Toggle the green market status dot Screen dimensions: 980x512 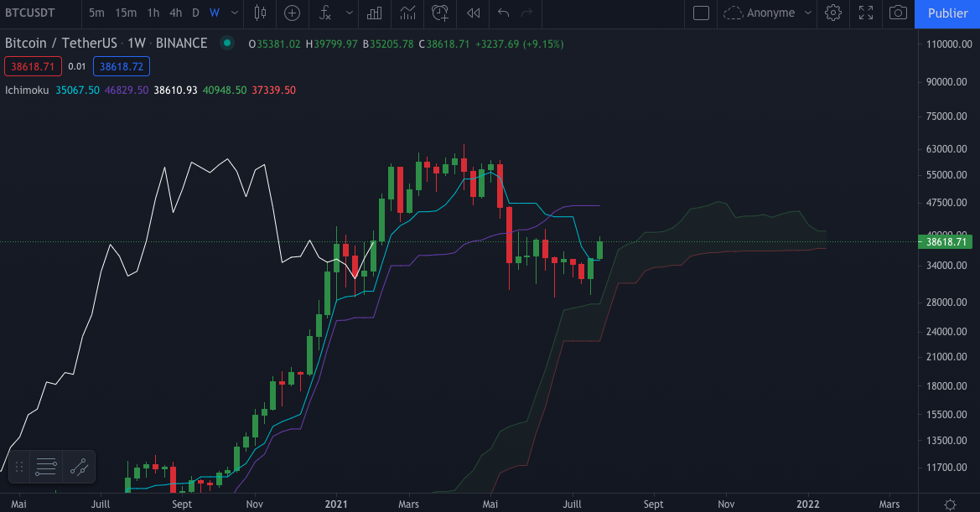[226, 43]
